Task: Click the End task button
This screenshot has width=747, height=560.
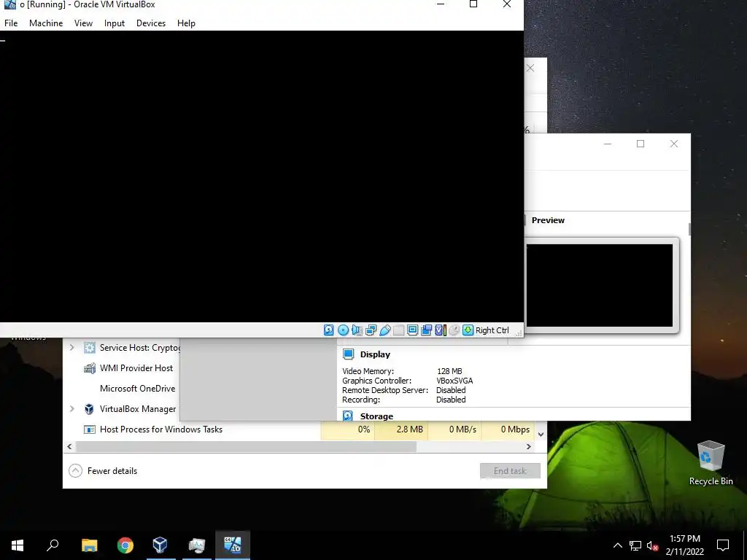Action: point(510,470)
